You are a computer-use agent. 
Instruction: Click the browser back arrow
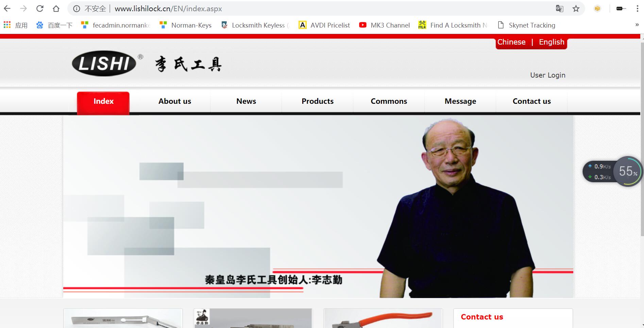[x=7, y=9]
